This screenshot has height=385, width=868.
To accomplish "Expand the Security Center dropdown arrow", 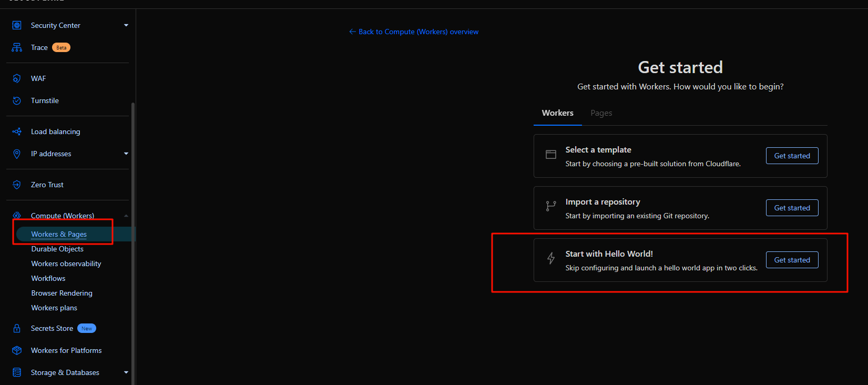I will pyautogui.click(x=126, y=25).
